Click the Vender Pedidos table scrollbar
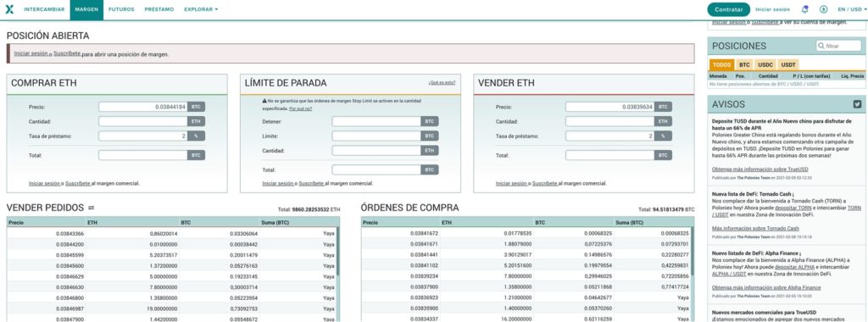This screenshot has width=868, height=322. (337, 252)
